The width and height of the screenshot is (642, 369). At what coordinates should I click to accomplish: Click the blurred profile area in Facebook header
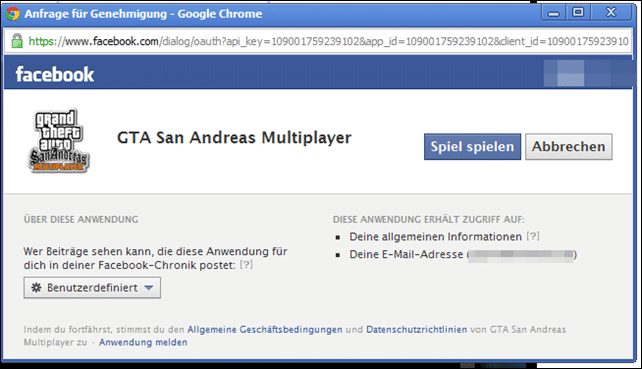pos(588,73)
